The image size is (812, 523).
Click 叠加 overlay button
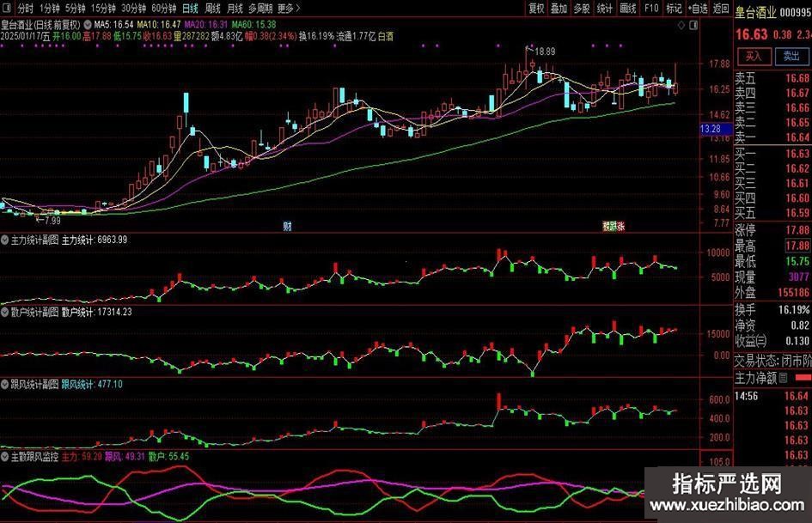click(559, 9)
